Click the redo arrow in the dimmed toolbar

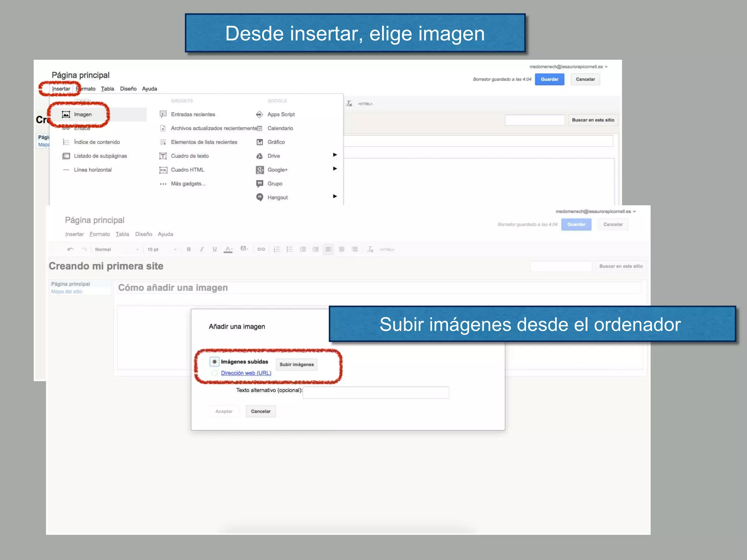coord(84,249)
